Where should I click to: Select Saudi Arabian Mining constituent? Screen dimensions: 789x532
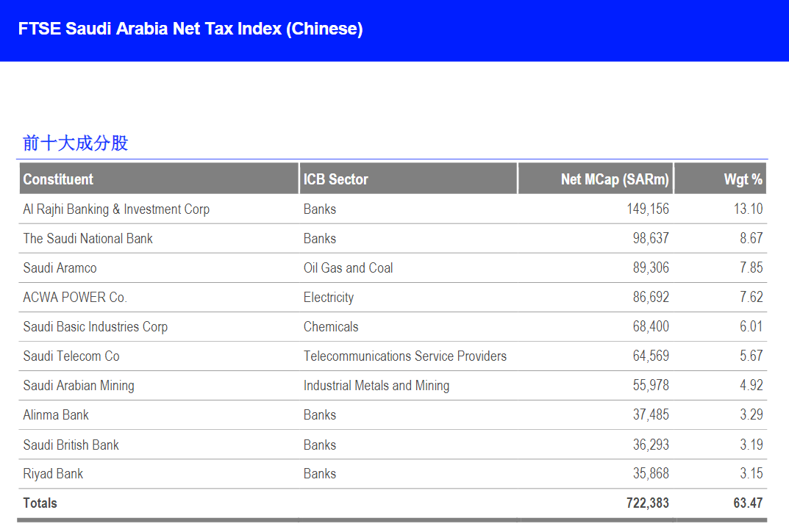[79, 386]
